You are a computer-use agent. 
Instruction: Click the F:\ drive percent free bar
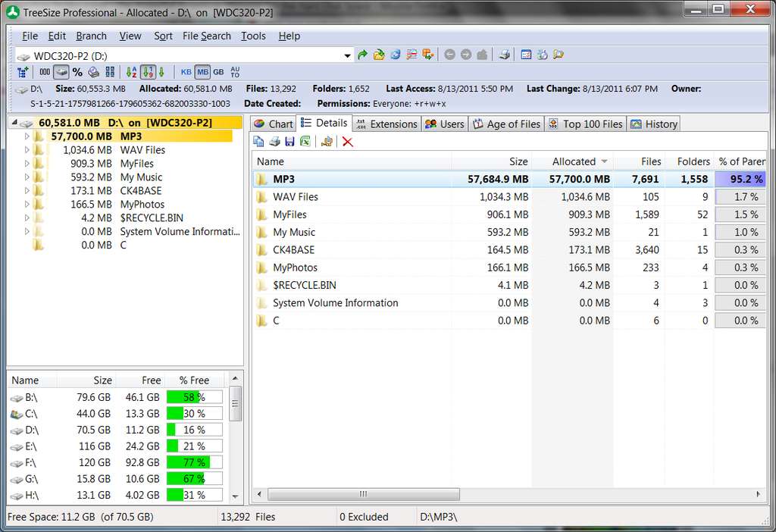click(195, 463)
